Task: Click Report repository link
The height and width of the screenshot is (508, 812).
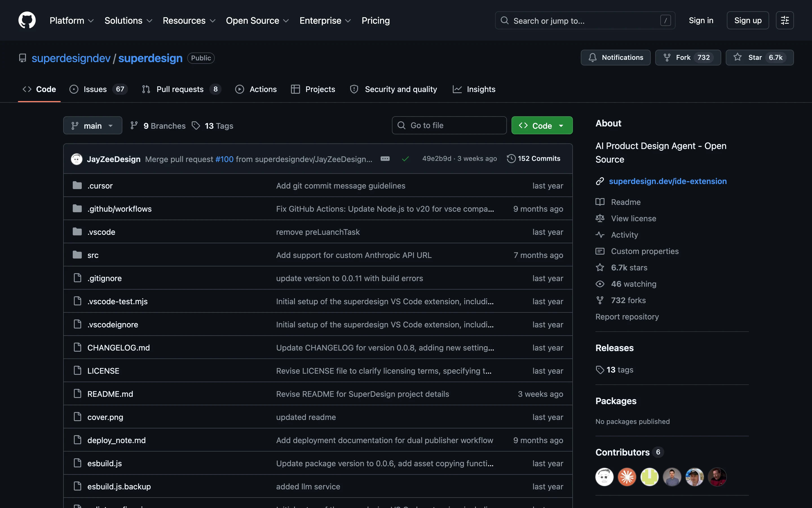Action: (627, 316)
